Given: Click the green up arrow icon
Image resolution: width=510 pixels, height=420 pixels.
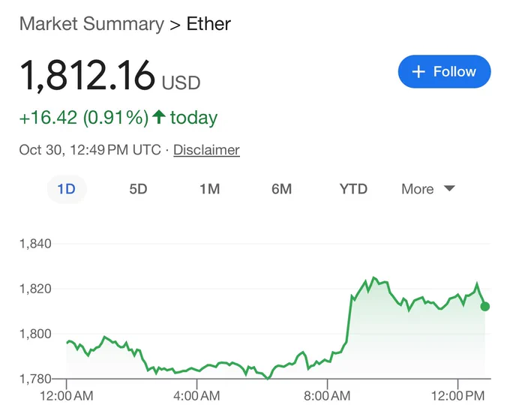Looking at the screenshot, I should (x=159, y=117).
